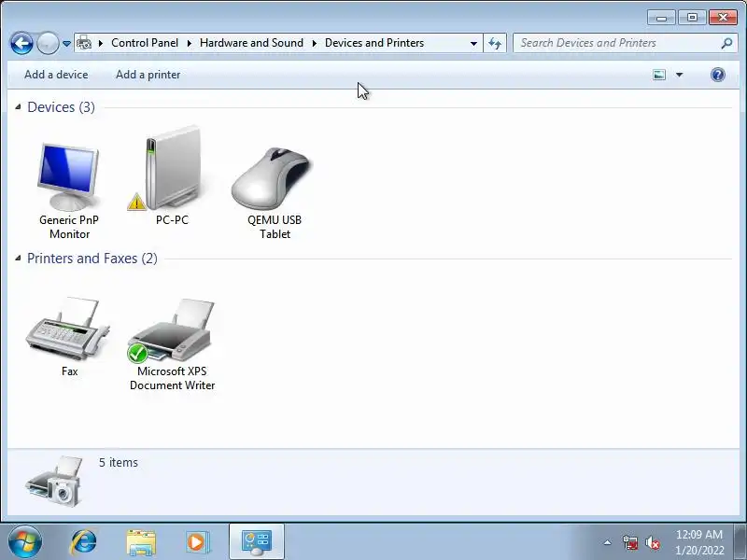Click the Refresh button in address bar

[495, 43]
